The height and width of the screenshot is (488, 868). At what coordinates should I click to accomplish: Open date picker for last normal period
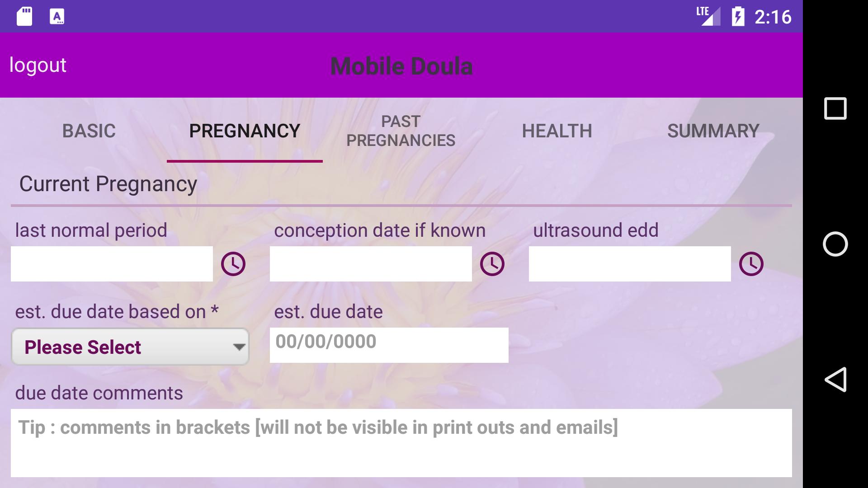[x=233, y=264]
